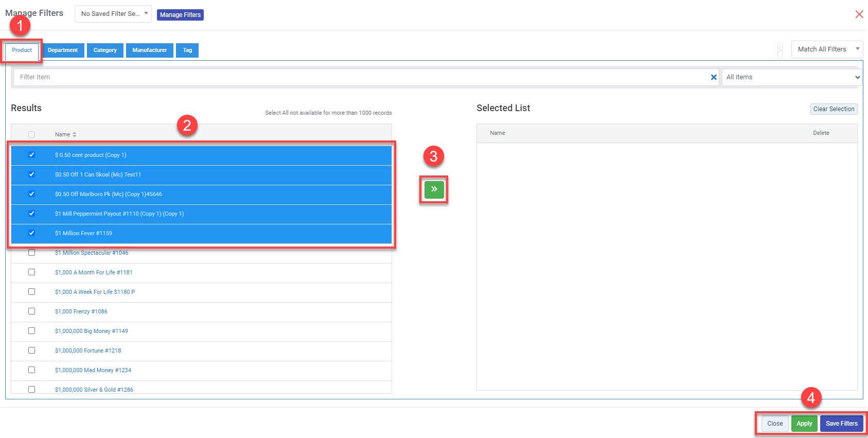
Task: Select the Tag tab
Action: coord(187,50)
